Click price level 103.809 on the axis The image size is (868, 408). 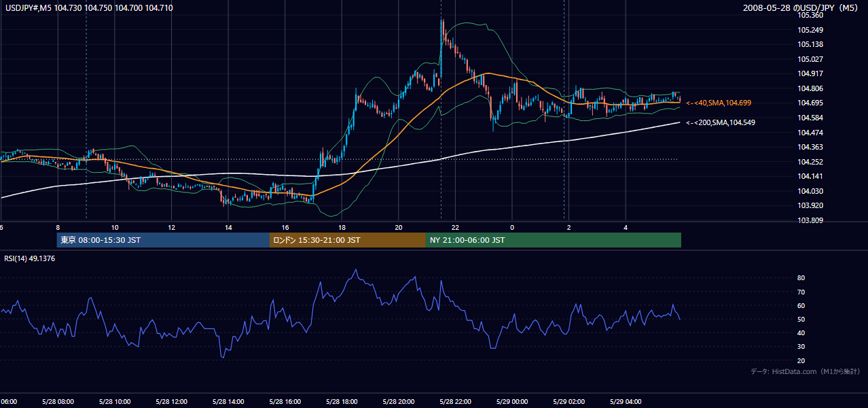tap(810, 220)
